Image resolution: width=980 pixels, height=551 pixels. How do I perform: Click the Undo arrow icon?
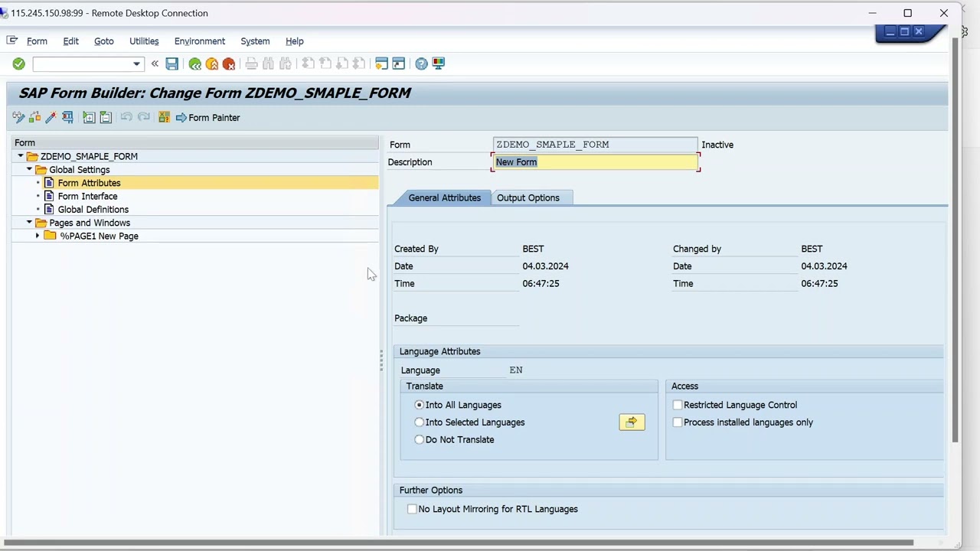[126, 117]
